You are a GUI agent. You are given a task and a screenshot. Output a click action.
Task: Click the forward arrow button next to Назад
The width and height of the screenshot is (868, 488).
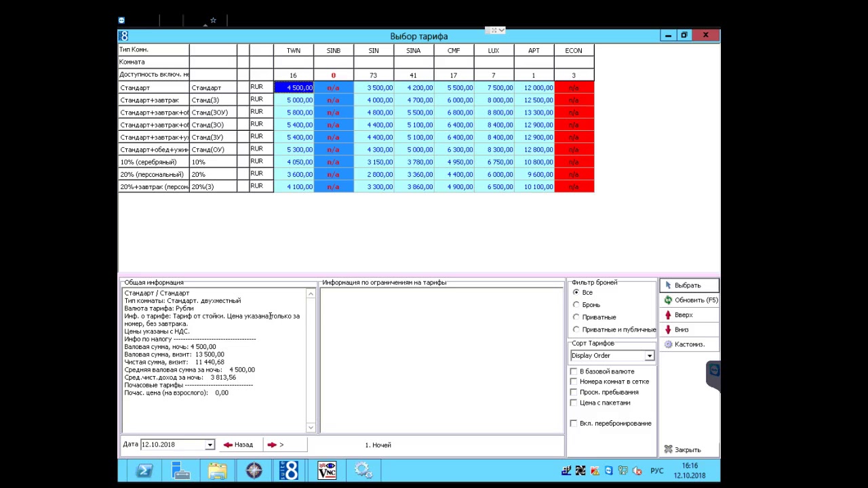point(285,445)
